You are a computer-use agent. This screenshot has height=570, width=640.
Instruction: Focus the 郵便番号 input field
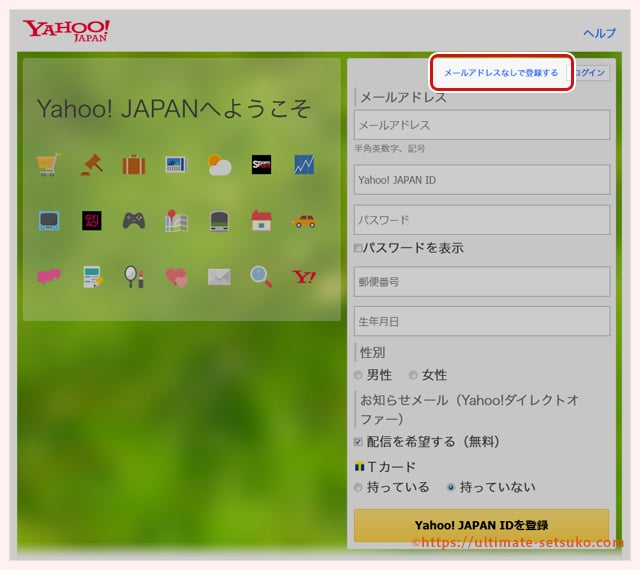(x=482, y=282)
